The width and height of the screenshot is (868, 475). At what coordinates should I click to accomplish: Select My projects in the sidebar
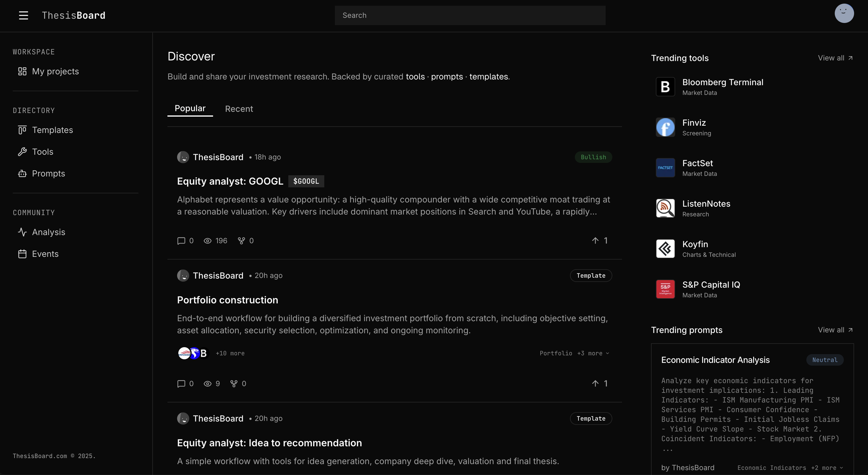(x=55, y=71)
